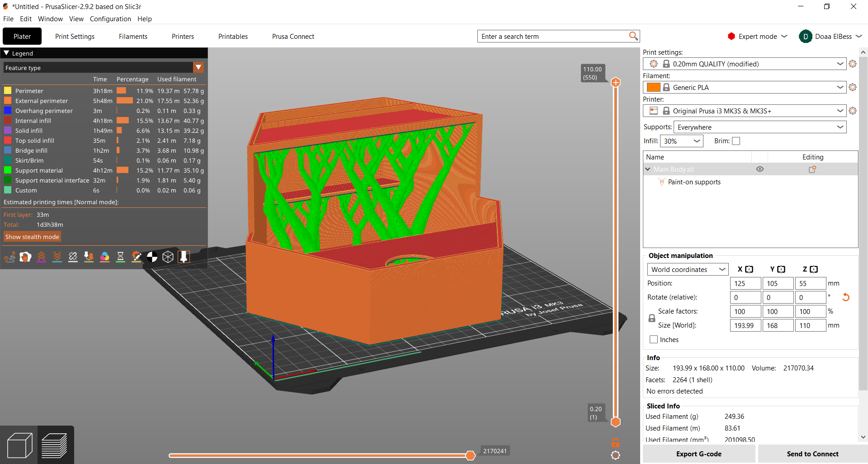Toggle retractions upward-chevrons icon in legend
Viewport: 868px width, 464px height.
click(x=41, y=257)
